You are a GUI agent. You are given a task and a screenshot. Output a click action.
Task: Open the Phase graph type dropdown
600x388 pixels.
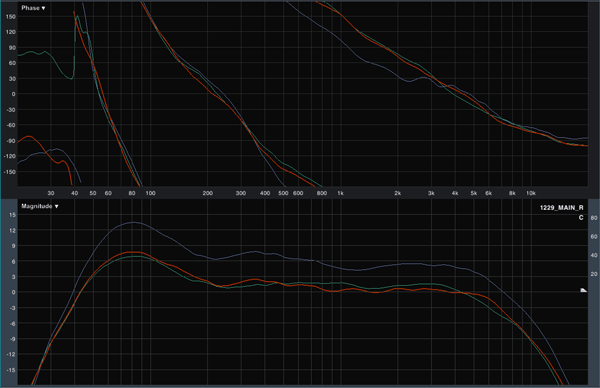tap(33, 8)
